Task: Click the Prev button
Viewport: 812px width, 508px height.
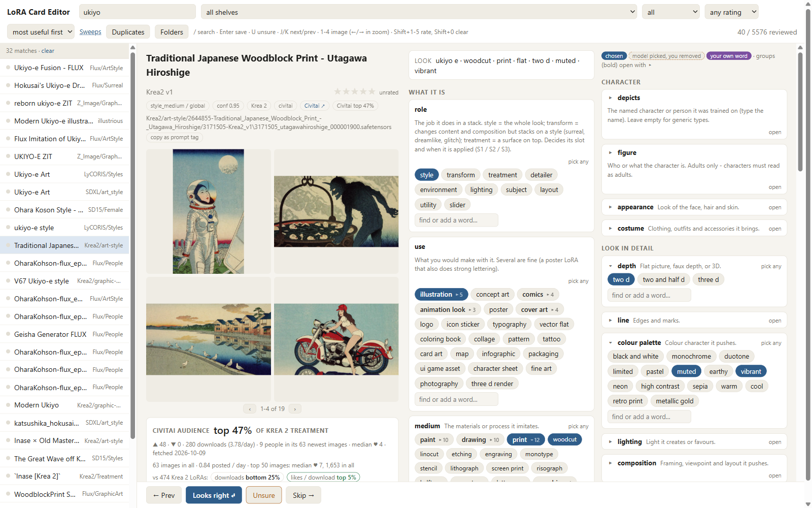Action: click(x=164, y=495)
